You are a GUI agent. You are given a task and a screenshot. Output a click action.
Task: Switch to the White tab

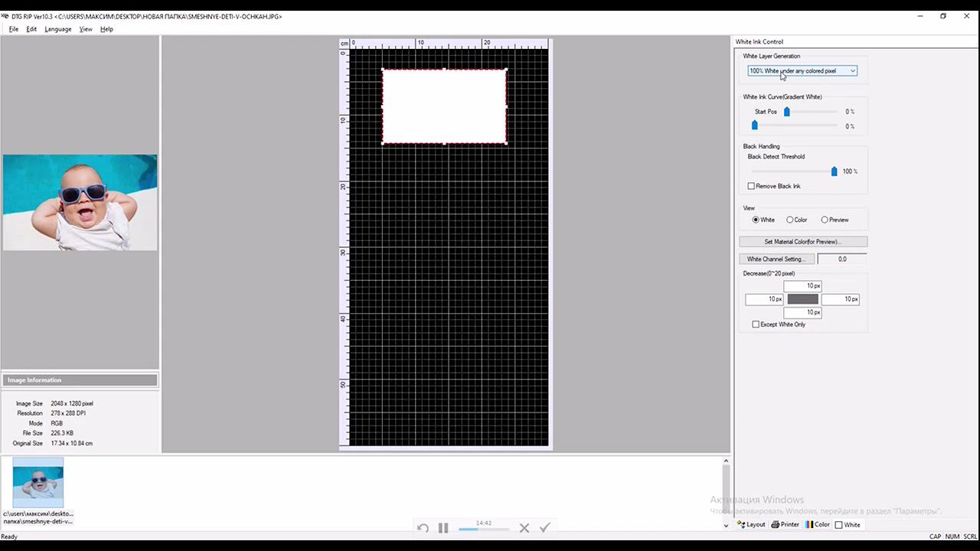(848, 525)
